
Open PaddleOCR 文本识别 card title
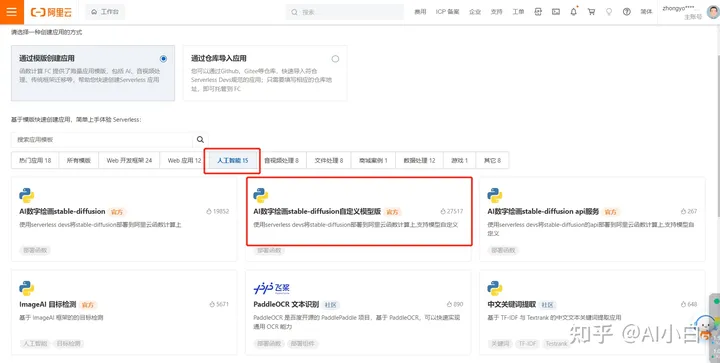(x=286, y=305)
